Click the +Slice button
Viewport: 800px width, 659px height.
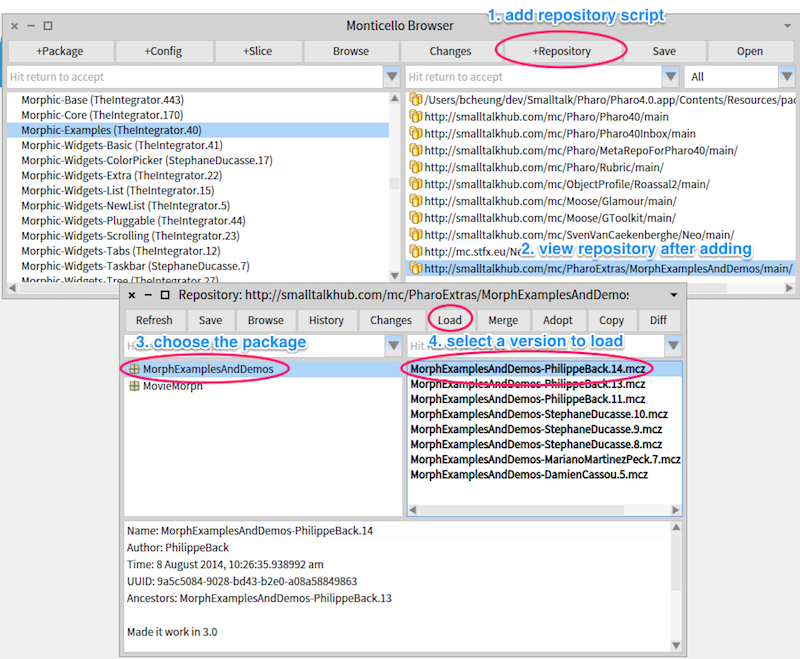[x=258, y=51]
